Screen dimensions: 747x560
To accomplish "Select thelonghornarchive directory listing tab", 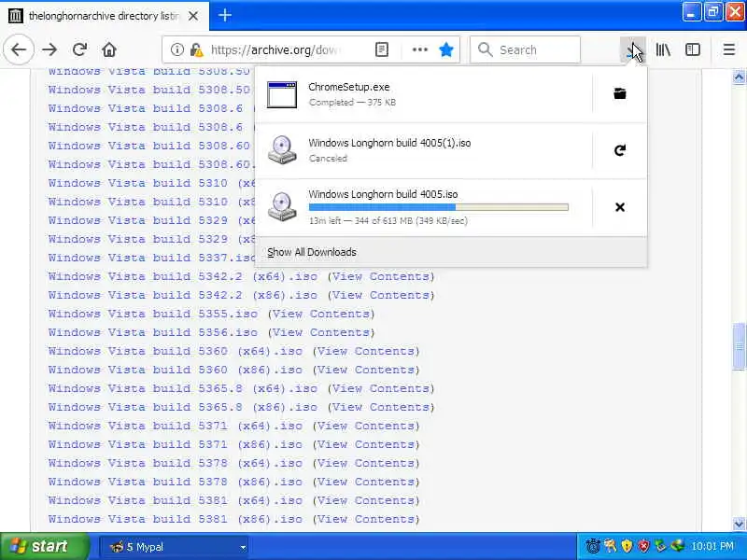I will (x=105, y=16).
